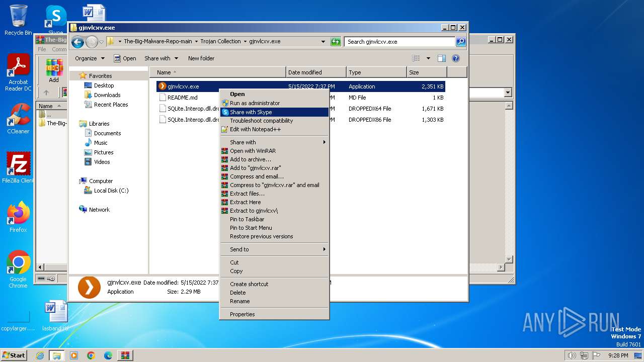
Task: Click Open in Explorer toolbar
Action: point(125,58)
